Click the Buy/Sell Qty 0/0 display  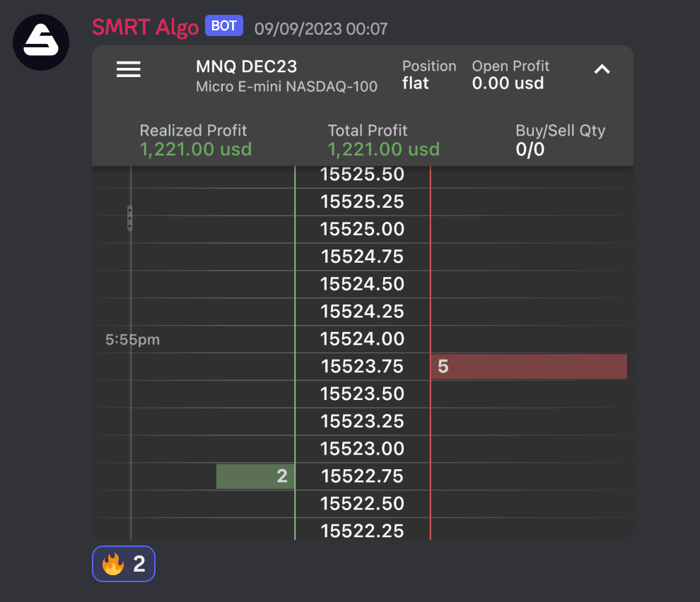(560, 140)
